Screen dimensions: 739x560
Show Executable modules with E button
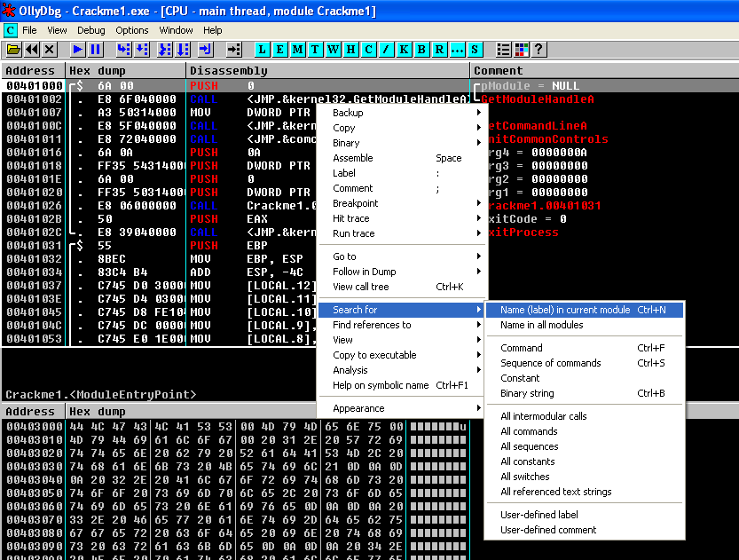tap(280, 50)
